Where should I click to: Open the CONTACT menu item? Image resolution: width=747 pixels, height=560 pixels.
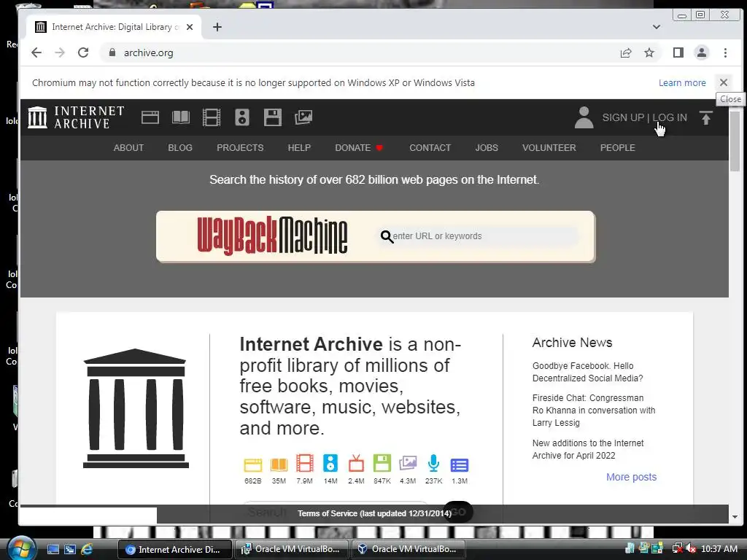click(x=430, y=147)
